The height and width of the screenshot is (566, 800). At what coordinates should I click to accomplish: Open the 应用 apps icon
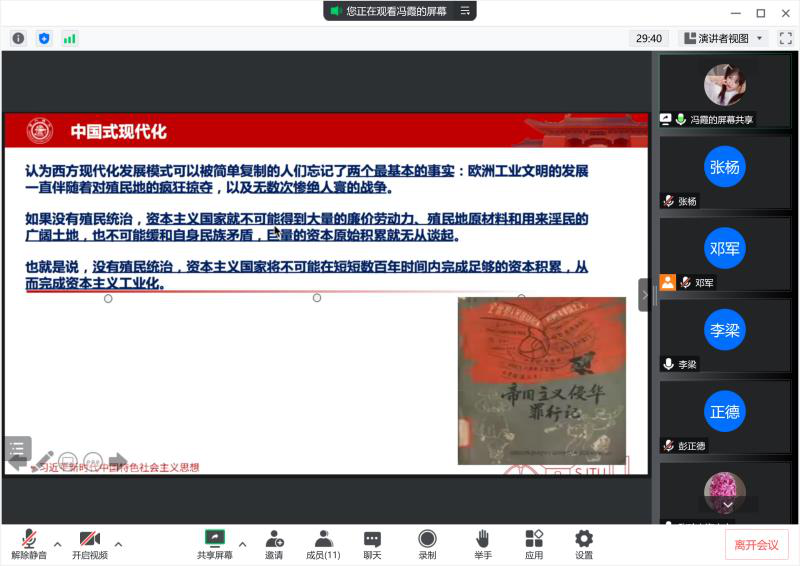(534, 544)
